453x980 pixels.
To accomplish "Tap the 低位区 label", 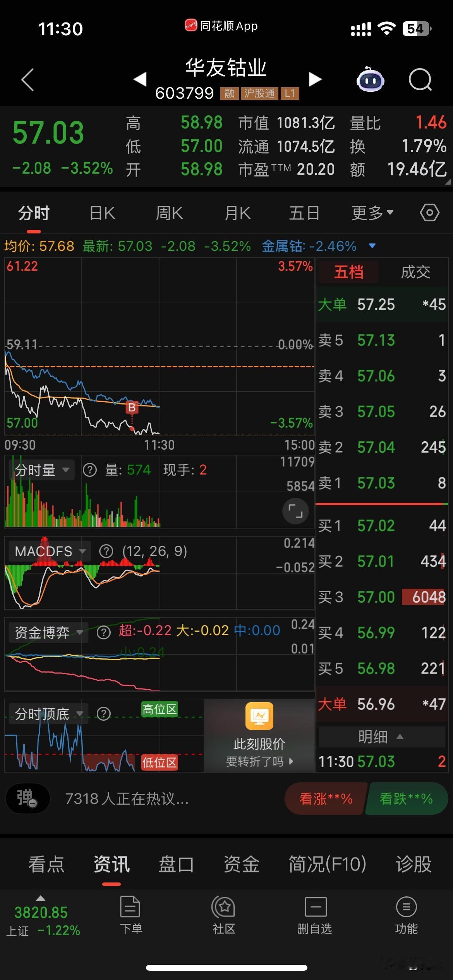I will (159, 762).
